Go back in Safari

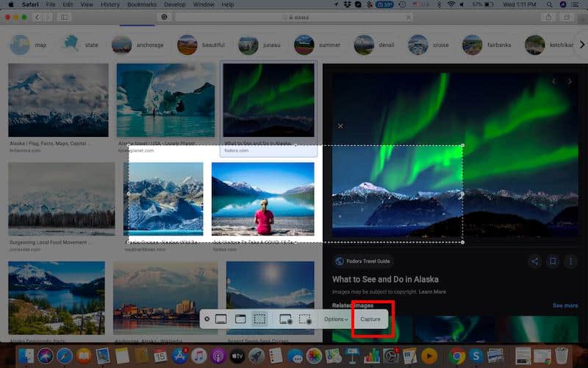pyautogui.click(x=37, y=17)
